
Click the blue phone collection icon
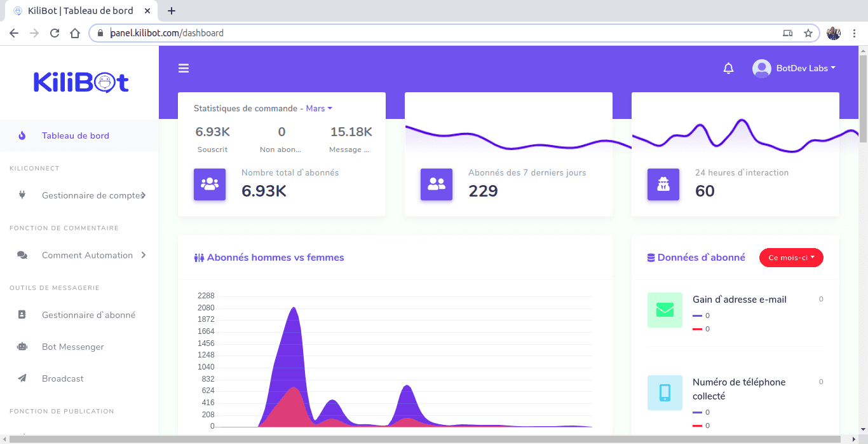665,392
